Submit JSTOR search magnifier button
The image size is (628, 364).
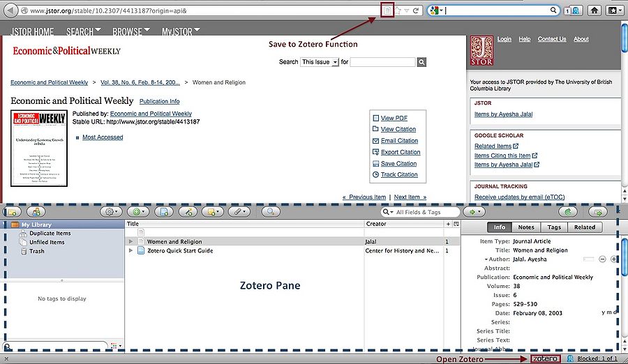click(421, 62)
